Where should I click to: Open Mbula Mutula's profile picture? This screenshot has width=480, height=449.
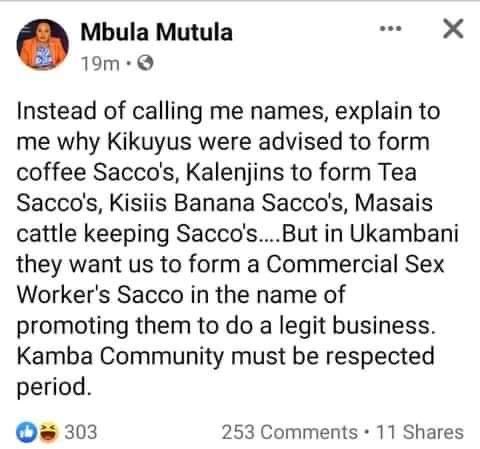point(43,44)
